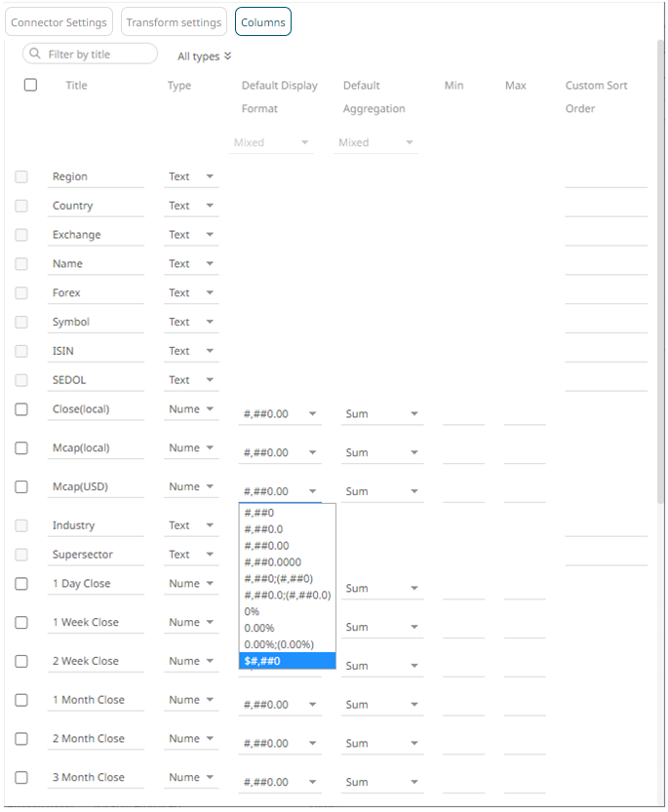Expand 3 Month Close display format dropdown
The image size is (668, 812).
point(280,782)
